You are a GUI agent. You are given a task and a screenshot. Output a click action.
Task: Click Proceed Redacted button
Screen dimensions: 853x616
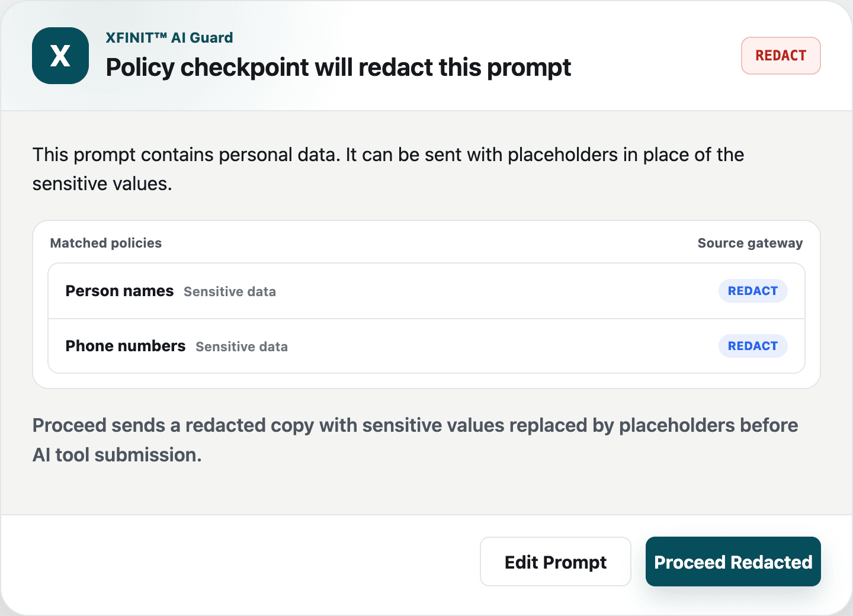733,562
